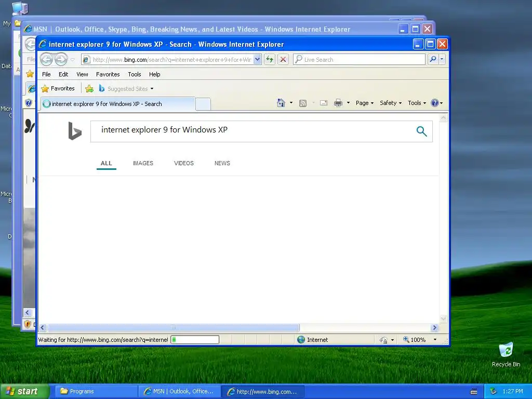Expand the Print options dropdown arrow
This screenshot has width=532, height=399.
pyautogui.click(x=348, y=103)
